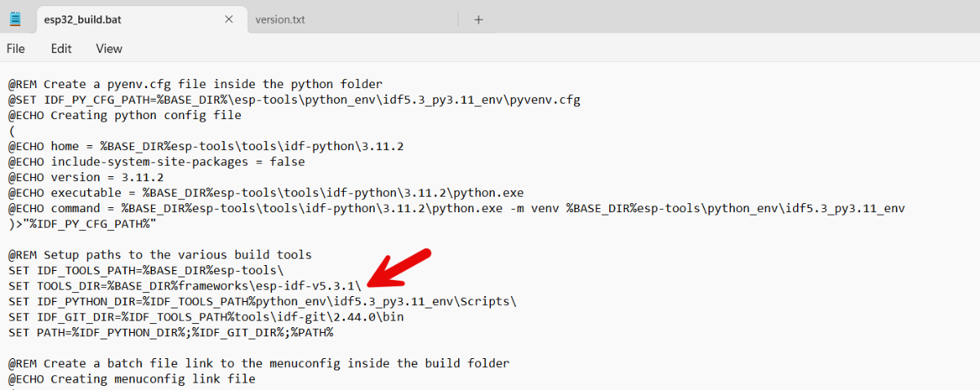The width and height of the screenshot is (980, 390).
Task: Click the SET IDF_PYTHON_DIR line
Action: (261, 301)
